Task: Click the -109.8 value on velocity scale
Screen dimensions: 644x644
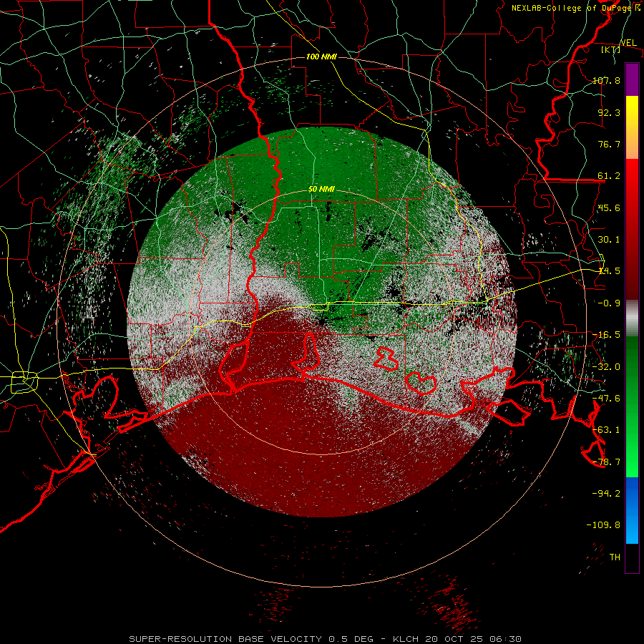Action: tap(603, 525)
